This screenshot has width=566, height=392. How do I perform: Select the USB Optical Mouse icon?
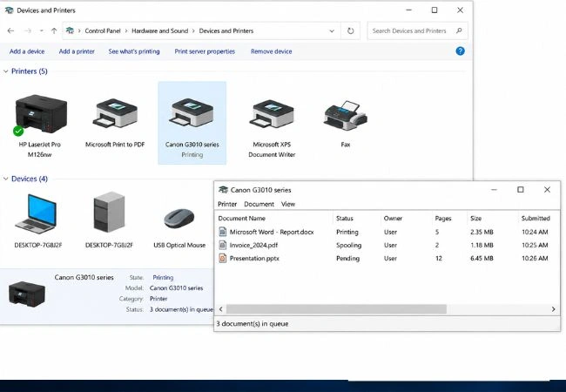point(179,219)
